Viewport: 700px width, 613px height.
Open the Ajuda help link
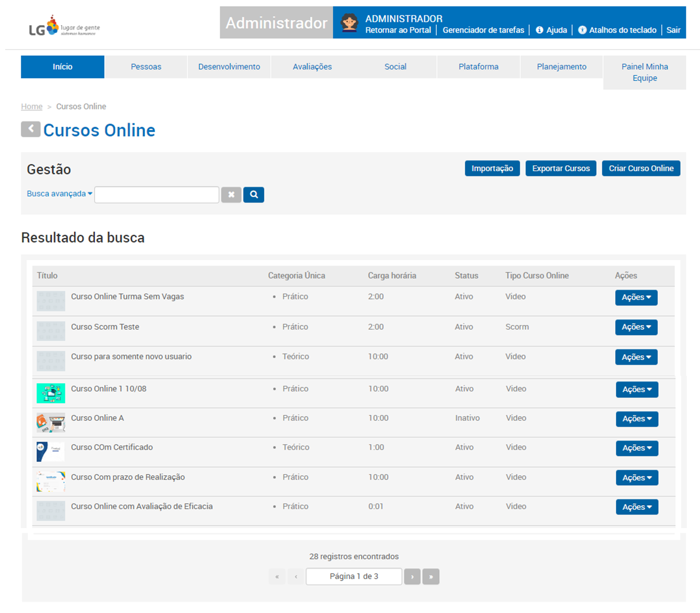click(x=551, y=30)
